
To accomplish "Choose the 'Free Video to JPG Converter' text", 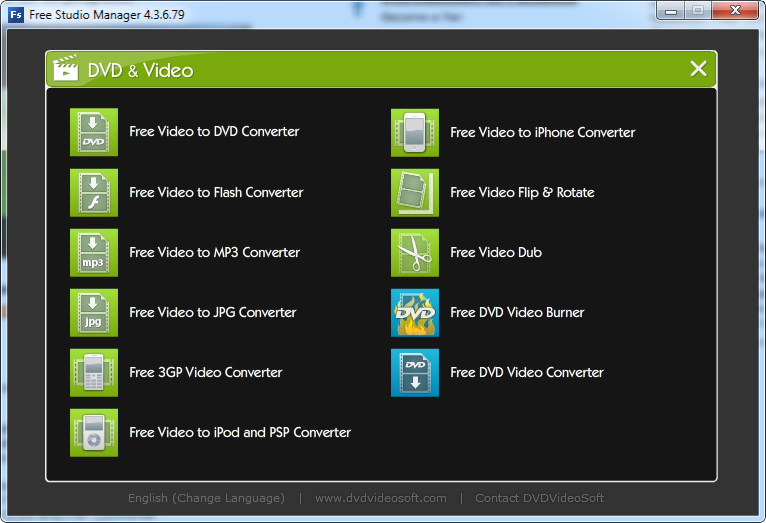I will coord(213,313).
